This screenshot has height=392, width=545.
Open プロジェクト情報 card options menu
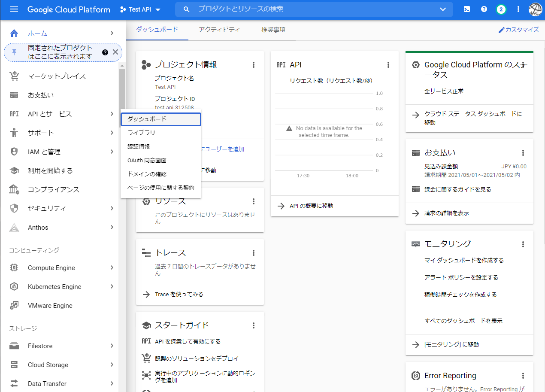(x=254, y=65)
